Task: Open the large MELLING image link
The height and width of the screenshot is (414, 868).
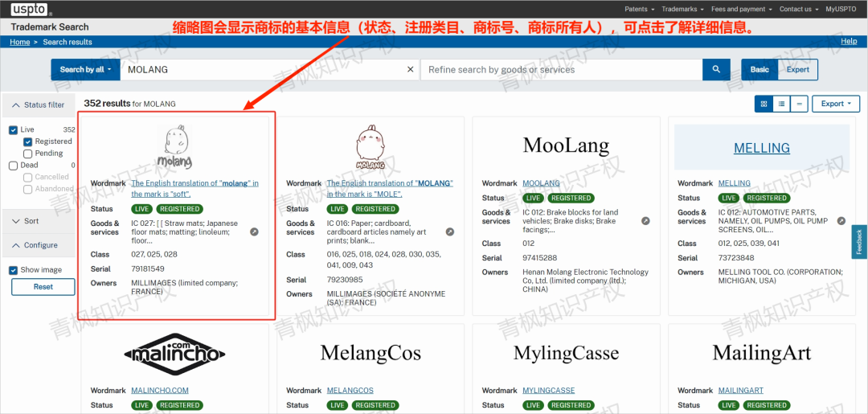Action: point(762,148)
